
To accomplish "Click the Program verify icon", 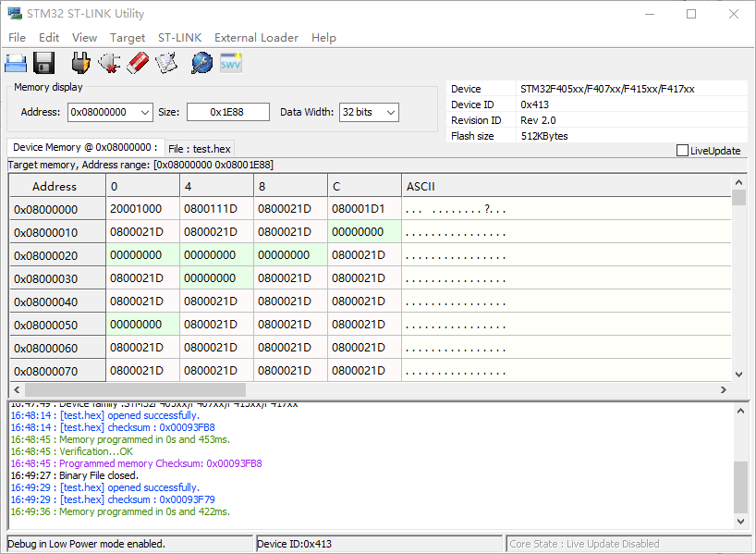I will click(x=167, y=63).
